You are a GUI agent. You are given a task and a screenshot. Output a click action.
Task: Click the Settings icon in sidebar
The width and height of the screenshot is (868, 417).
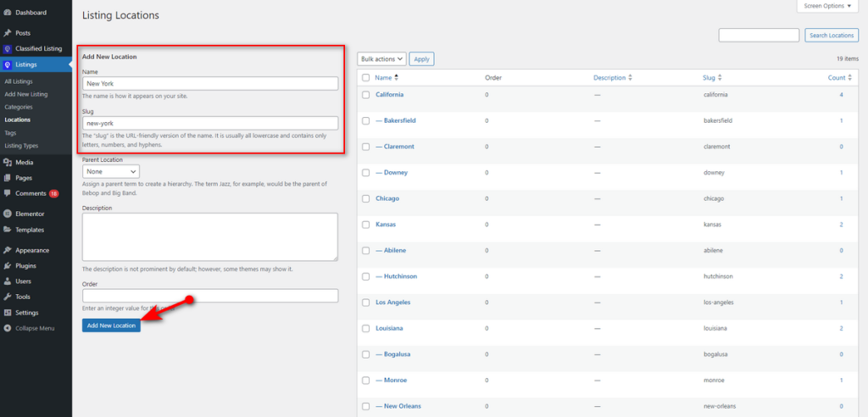tap(7, 313)
